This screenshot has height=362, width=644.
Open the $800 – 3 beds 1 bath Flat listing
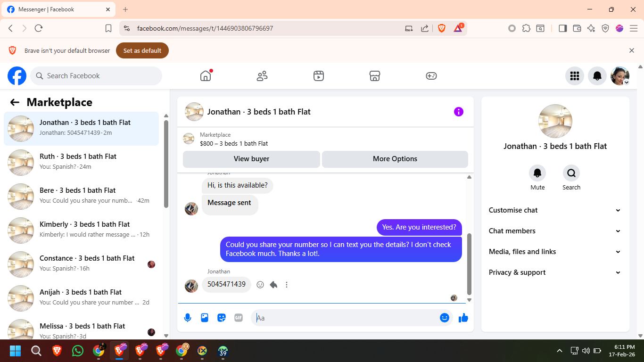click(x=234, y=143)
